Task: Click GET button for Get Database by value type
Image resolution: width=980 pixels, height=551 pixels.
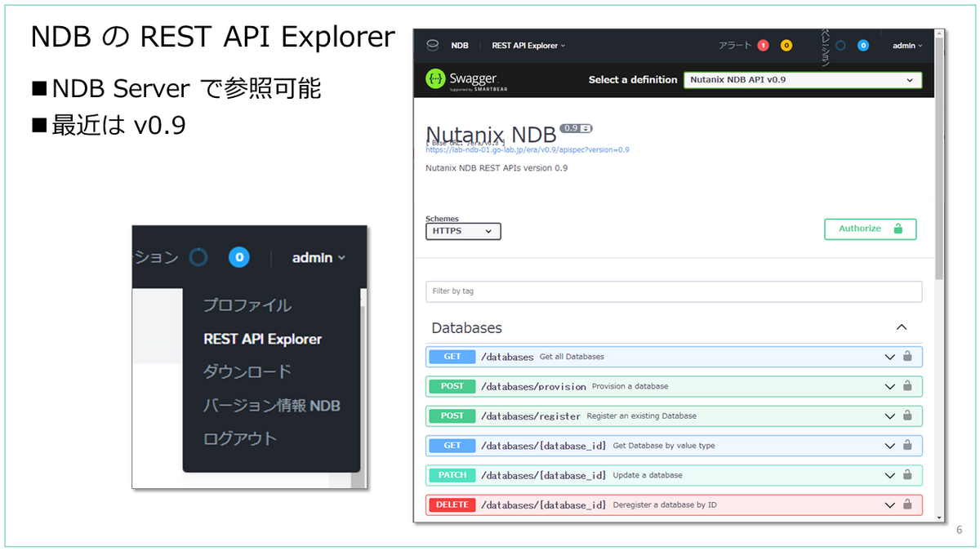Action: pyautogui.click(x=452, y=446)
